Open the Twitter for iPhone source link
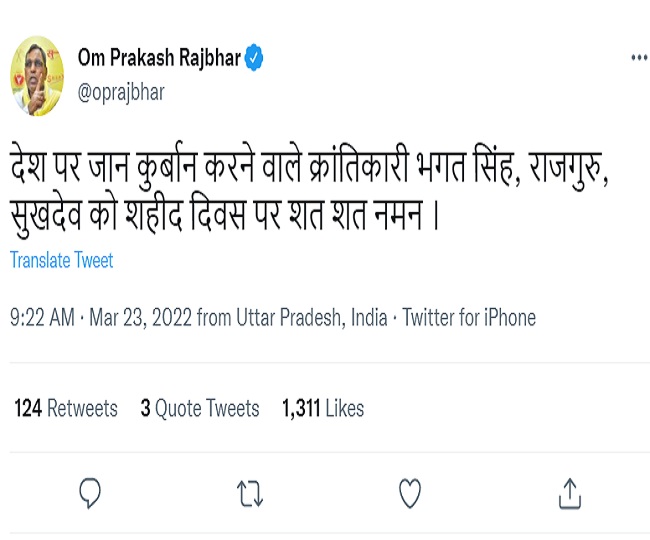 click(x=468, y=318)
